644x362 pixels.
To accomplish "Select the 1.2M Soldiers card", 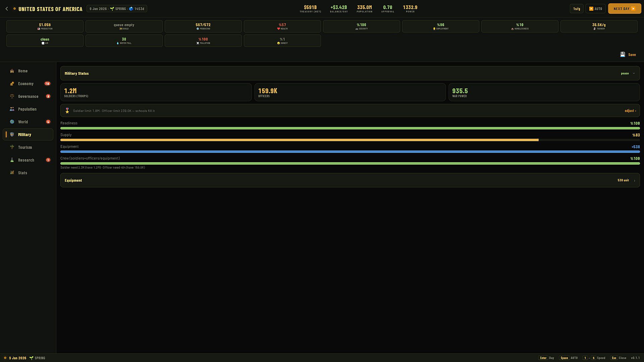I will [156, 92].
